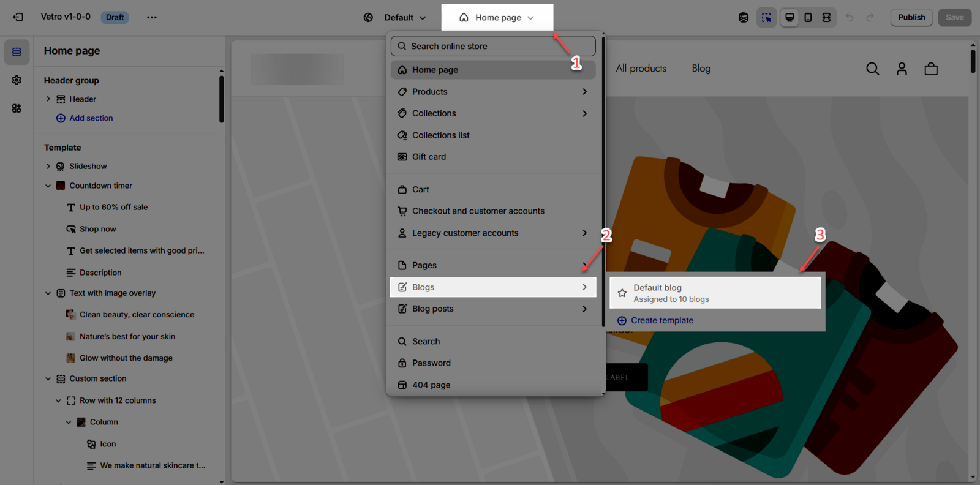The image size is (980, 485).
Task: Toggle desktop preview view
Action: (x=790, y=18)
